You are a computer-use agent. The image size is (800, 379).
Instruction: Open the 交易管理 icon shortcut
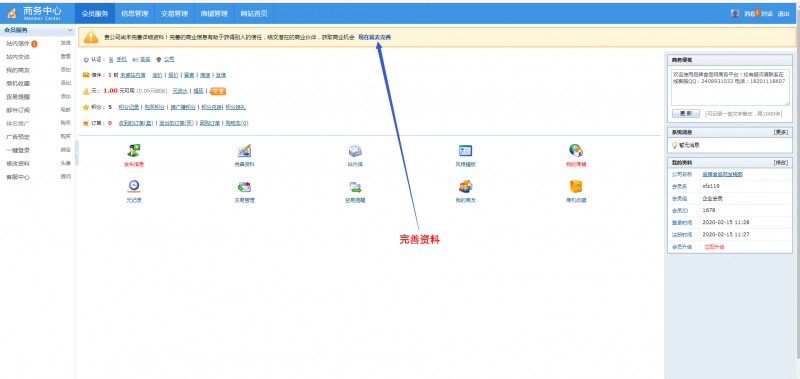pos(244,187)
